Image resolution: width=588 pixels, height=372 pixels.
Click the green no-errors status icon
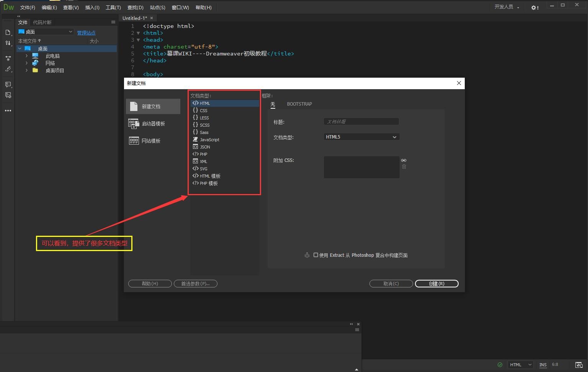500,365
